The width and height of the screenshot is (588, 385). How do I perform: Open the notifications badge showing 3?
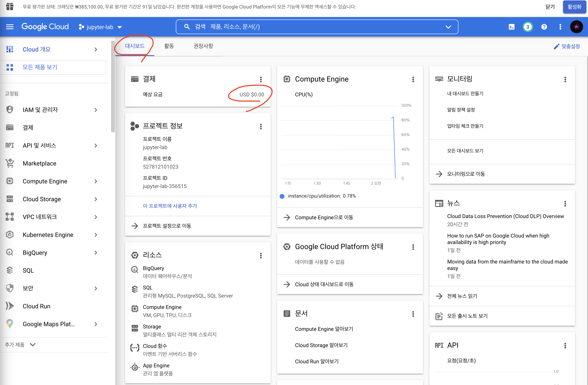[x=527, y=27]
